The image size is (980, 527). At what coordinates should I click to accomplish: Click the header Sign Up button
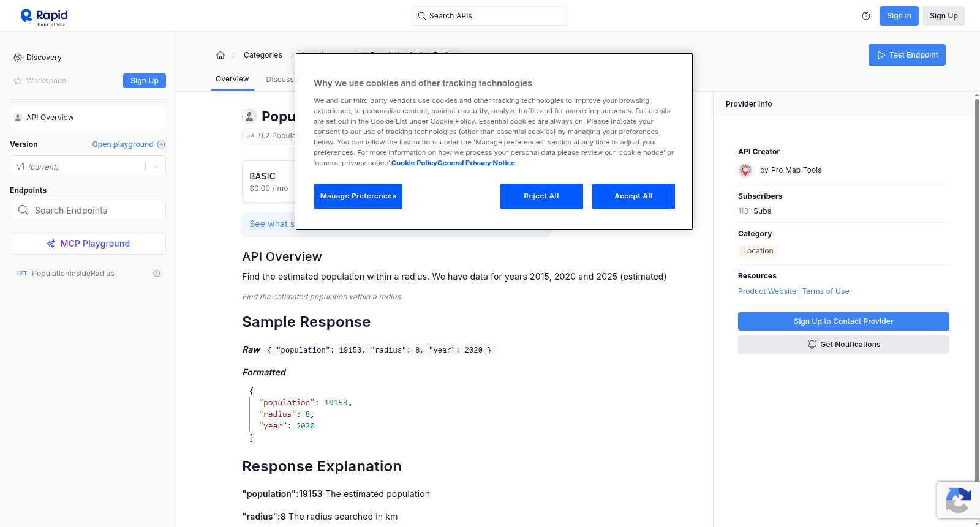[943, 16]
